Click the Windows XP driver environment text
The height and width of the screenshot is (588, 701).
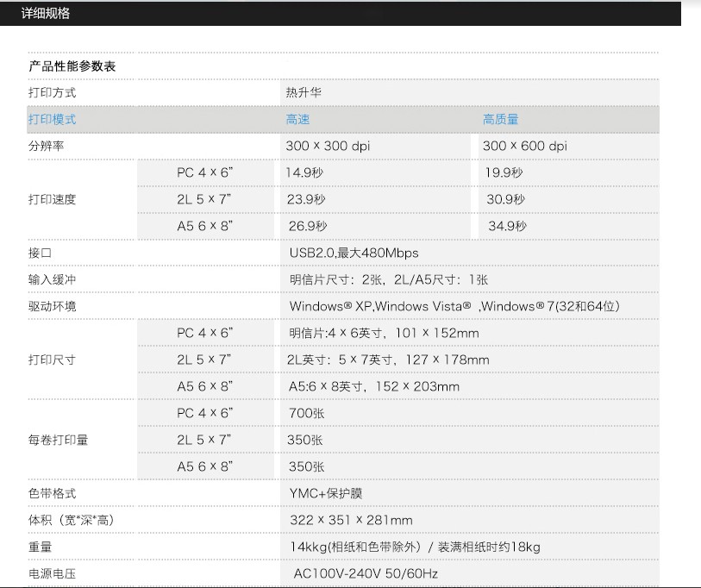point(331,307)
